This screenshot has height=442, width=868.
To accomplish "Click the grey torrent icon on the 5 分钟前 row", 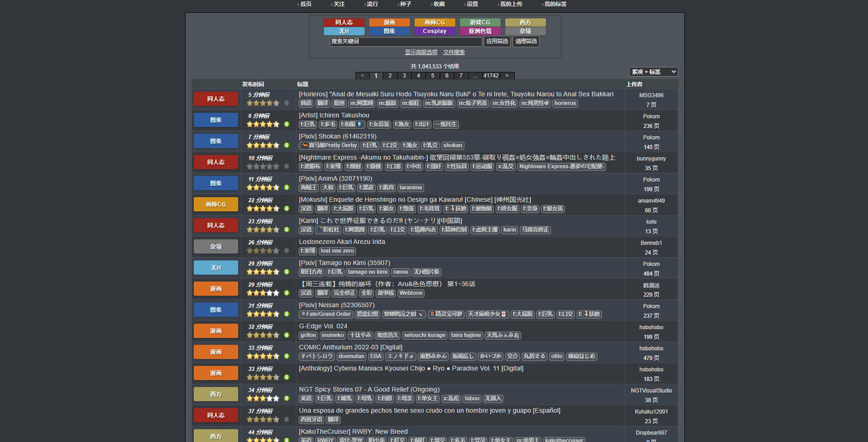I will [286, 103].
